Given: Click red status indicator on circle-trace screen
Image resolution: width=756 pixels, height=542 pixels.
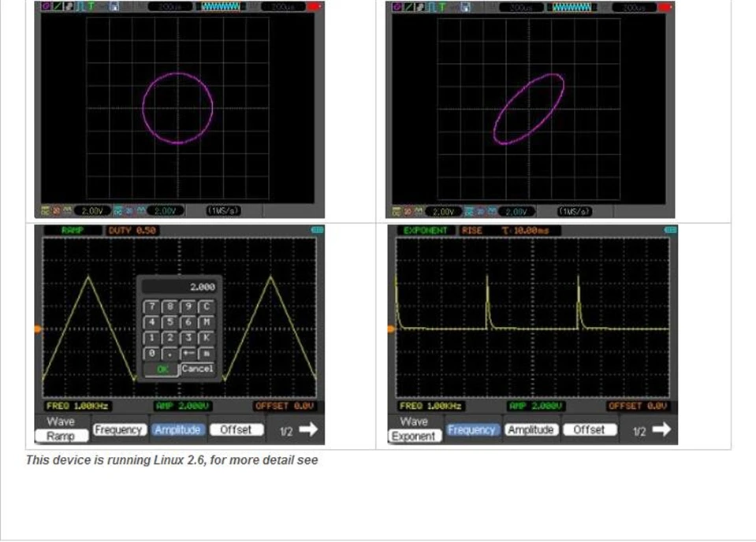Looking at the screenshot, I should click(314, 7).
